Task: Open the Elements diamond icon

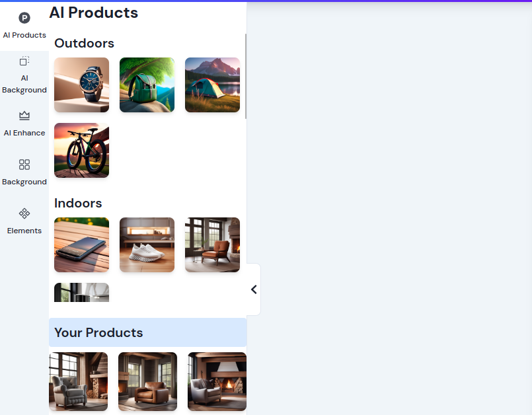Action: [24, 213]
